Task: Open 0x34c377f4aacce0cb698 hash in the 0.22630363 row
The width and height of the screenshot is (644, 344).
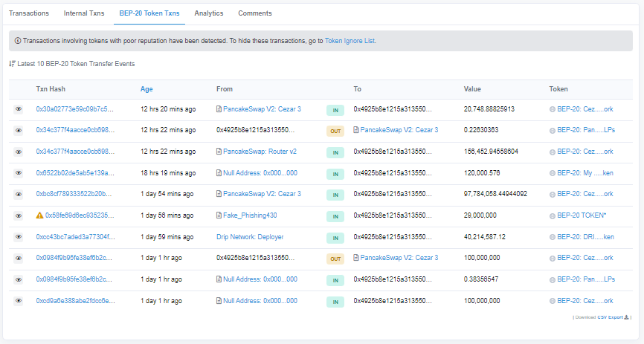Action: (76, 130)
